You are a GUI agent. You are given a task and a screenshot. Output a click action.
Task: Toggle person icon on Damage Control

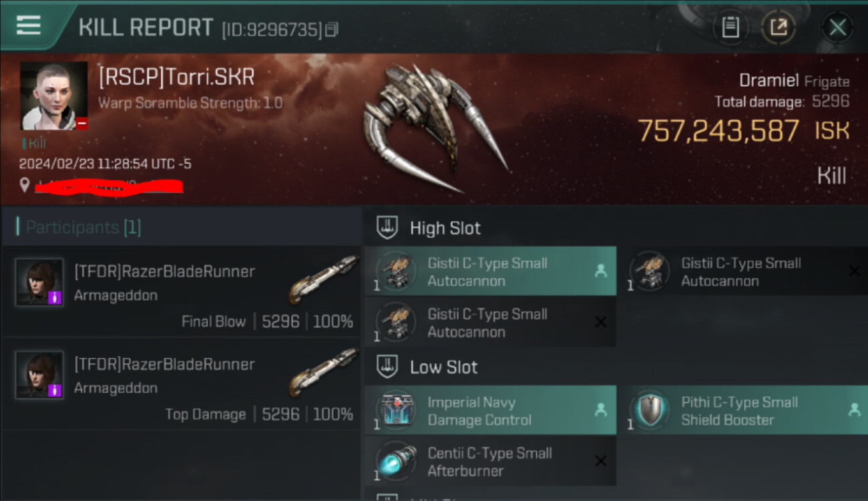click(x=600, y=410)
